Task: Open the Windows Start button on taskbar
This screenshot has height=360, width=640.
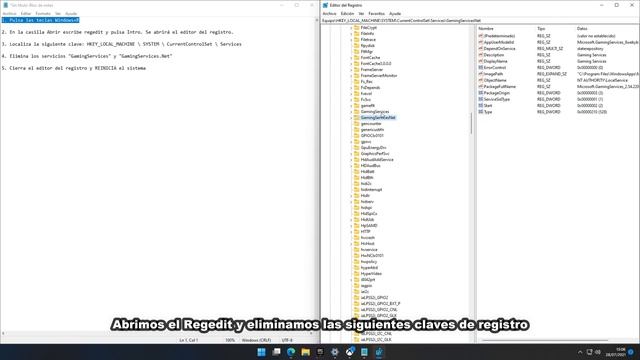Action: [261, 352]
